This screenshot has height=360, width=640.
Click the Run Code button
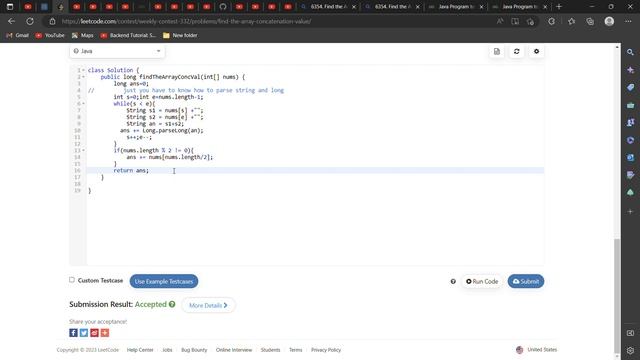click(x=482, y=281)
